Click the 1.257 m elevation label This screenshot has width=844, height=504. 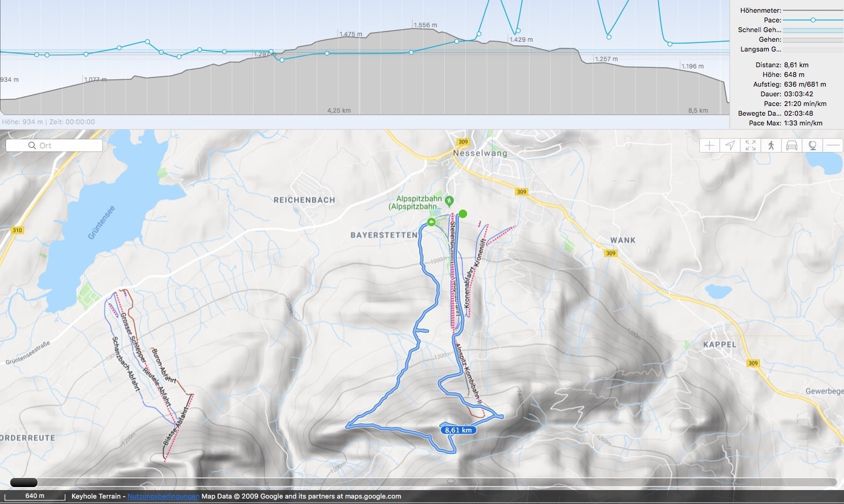coord(606,59)
